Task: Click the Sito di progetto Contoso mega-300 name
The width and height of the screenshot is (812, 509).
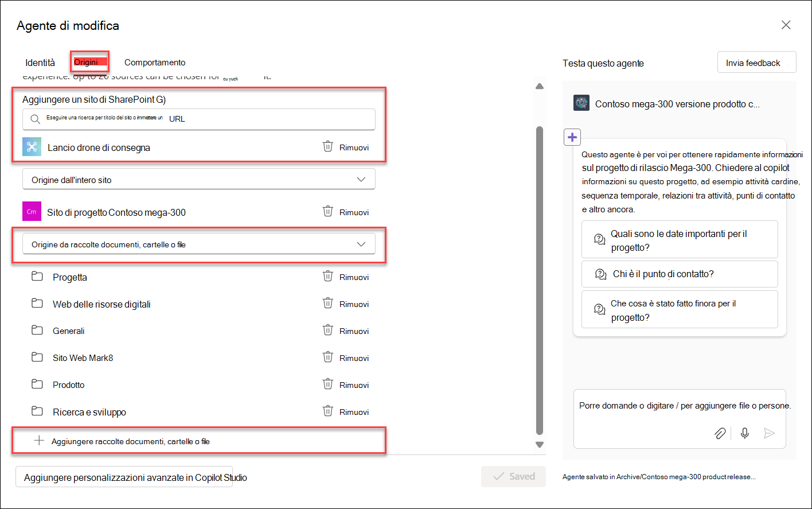Action: tap(116, 212)
